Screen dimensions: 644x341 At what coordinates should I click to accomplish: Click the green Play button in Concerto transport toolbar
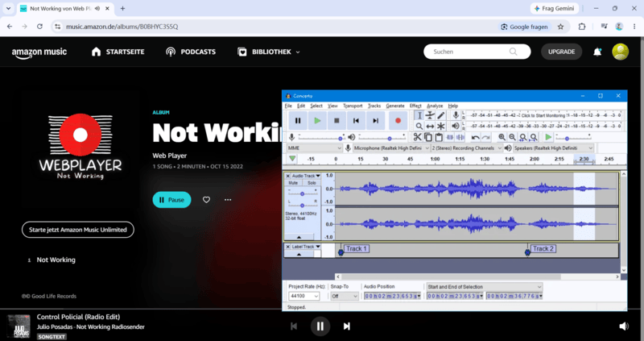pos(317,121)
